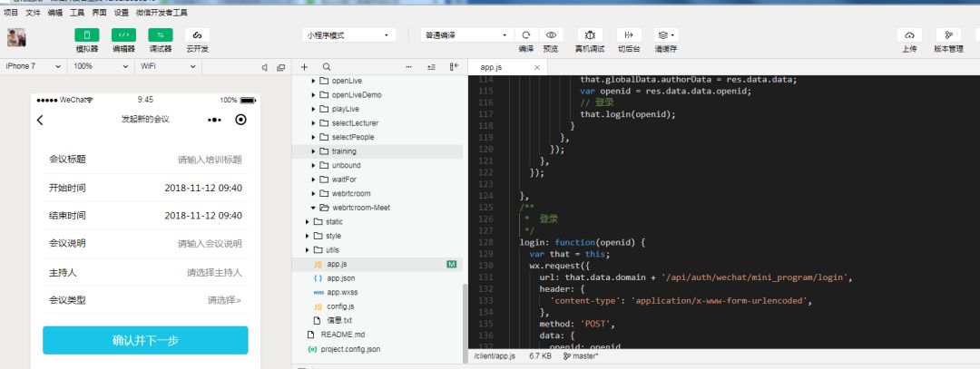Click the plus icon to add file

[x=304, y=67]
